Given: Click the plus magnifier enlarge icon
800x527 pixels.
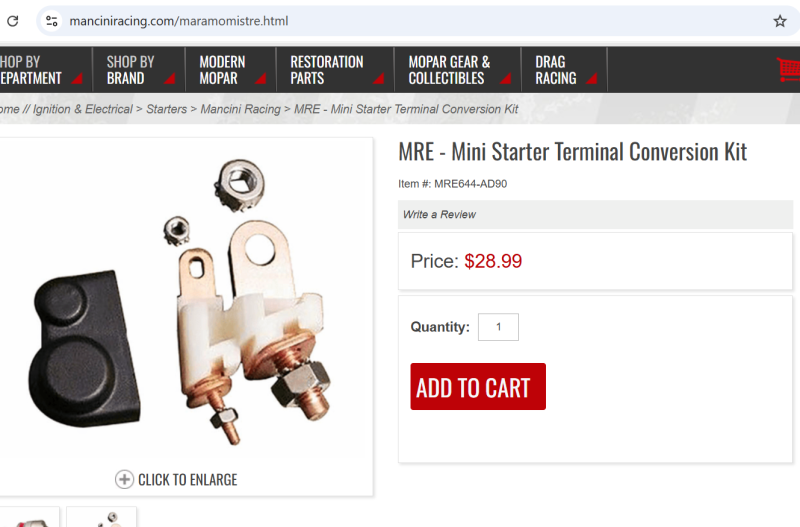Looking at the screenshot, I should click(124, 479).
